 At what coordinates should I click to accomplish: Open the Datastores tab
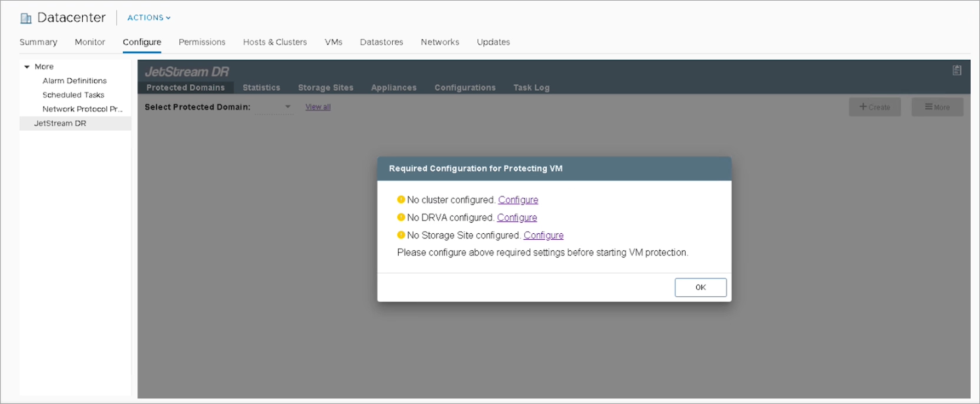[x=381, y=42]
